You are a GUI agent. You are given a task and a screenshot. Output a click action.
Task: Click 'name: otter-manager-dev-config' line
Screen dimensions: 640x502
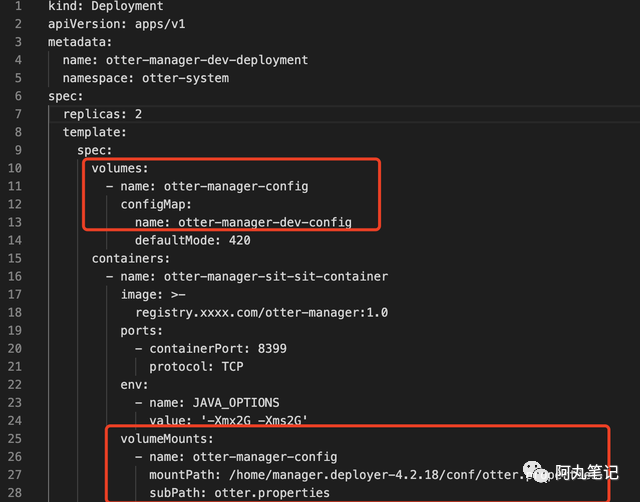click(x=243, y=222)
